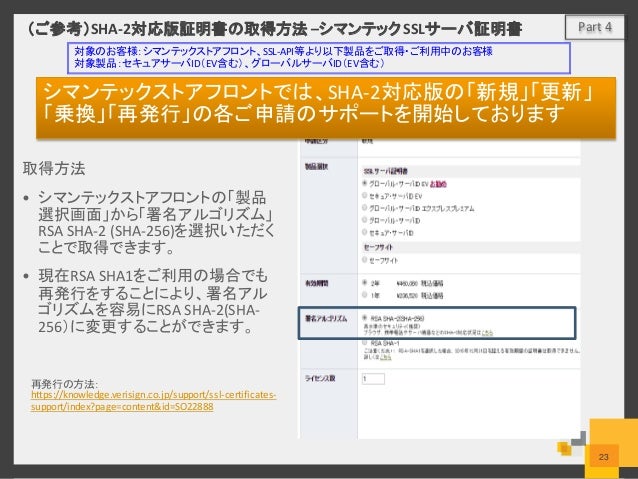Select グローバル・サーバID EV radio button
This screenshot has width=638, height=479.
click(365, 184)
